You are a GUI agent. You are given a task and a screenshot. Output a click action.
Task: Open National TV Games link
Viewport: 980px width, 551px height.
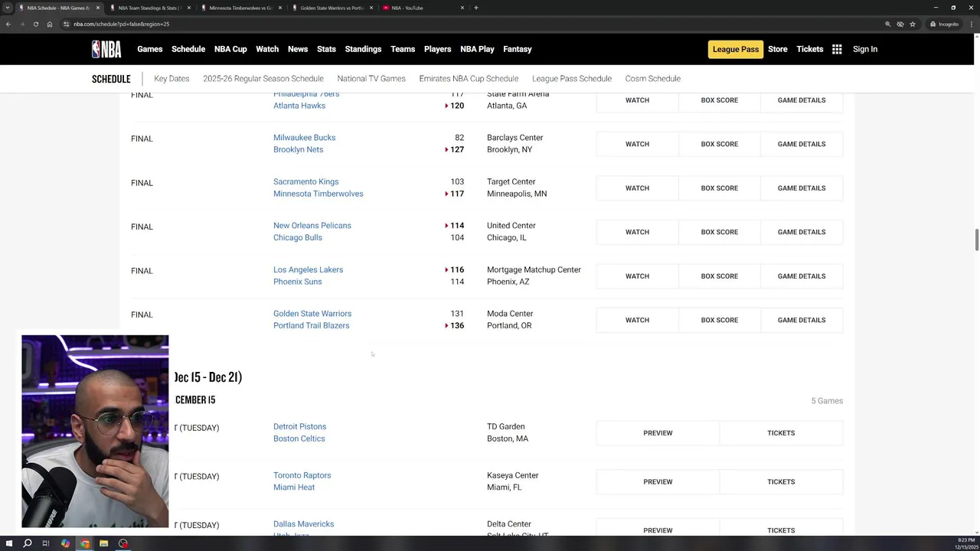click(371, 78)
